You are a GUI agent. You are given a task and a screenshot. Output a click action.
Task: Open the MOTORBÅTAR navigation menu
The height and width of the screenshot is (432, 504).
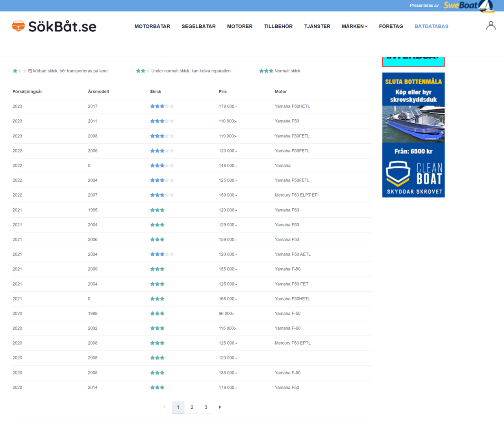point(152,26)
